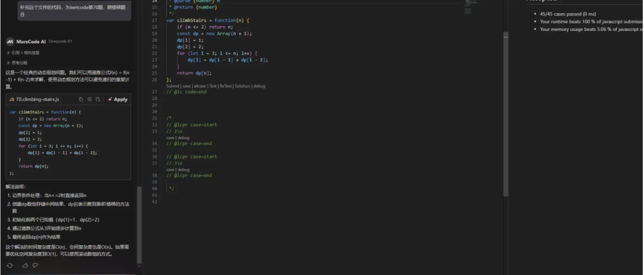
Task: Click ReTest in the code lens row
Action: [x=226, y=86]
